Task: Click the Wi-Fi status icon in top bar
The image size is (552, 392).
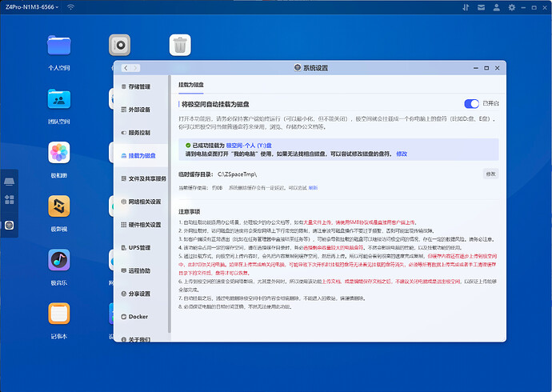Action: (x=70, y=7)
